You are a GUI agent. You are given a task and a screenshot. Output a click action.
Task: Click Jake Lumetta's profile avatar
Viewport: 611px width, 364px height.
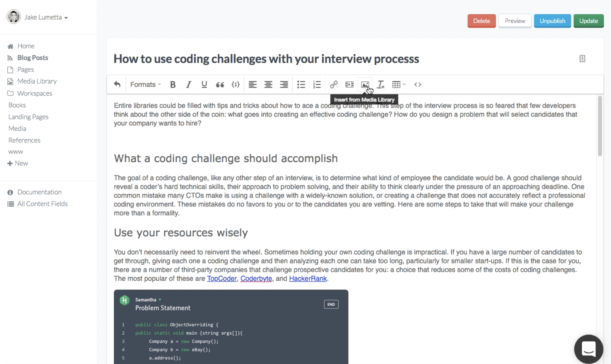coord(14,17)
